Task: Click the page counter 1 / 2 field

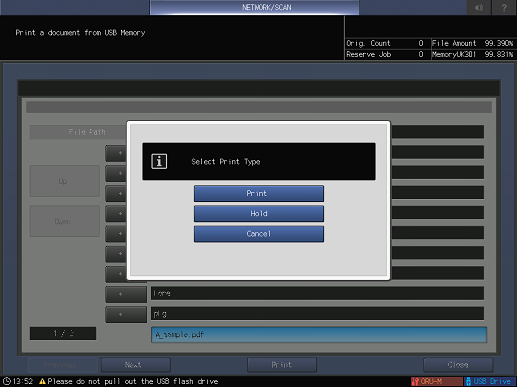Action: 63,333
